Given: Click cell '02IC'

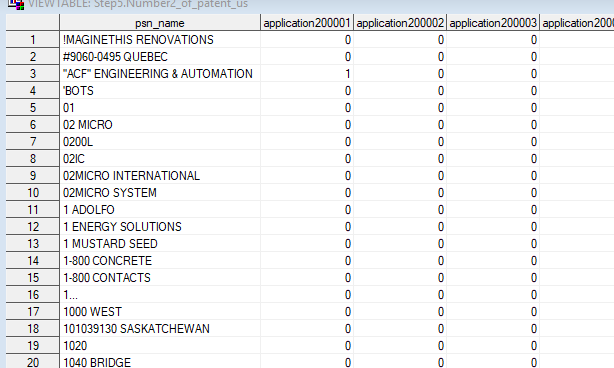Looking at the screenshot, I should pos(160,159).
